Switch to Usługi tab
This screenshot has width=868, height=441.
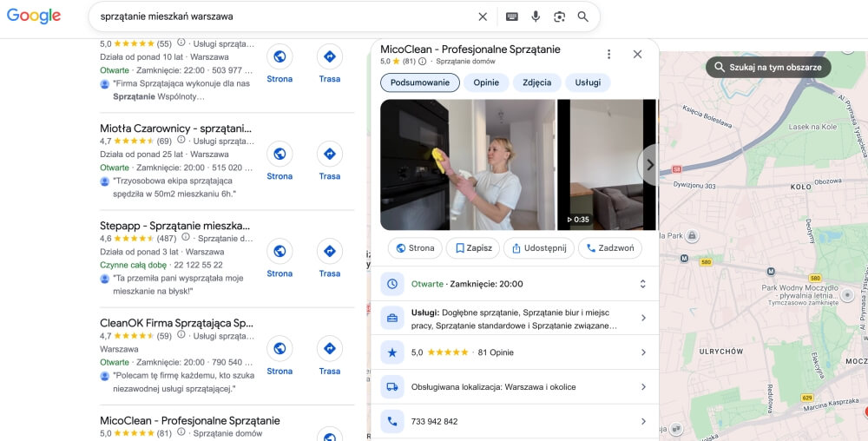pyautogui.click(x=588, y=82)
